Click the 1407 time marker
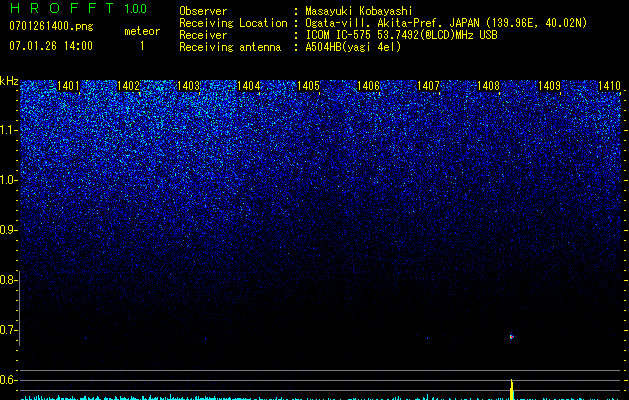The height and width of the screenshot is (400, 629). click(x=428, y=86)
